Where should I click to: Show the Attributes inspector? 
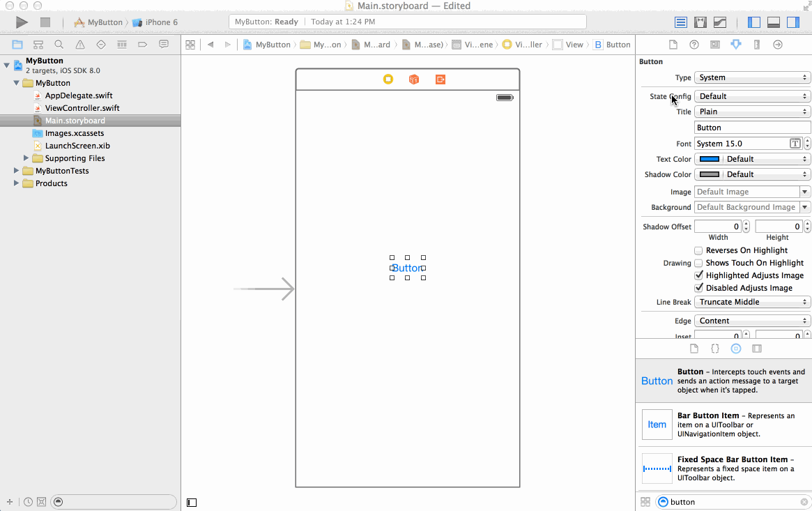click(x=736, y=45)
